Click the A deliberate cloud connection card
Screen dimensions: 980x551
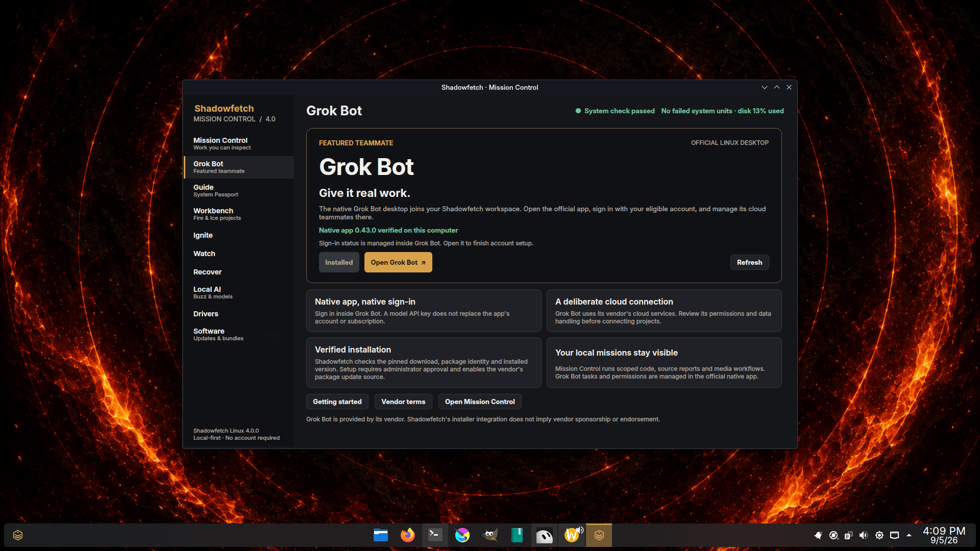664,311
